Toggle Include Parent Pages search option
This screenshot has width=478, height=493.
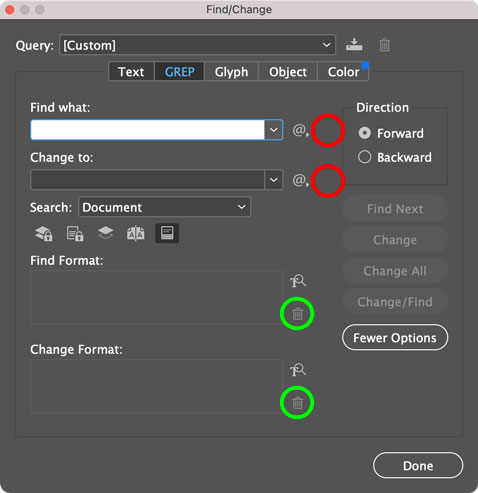click(x=136, y=233)
